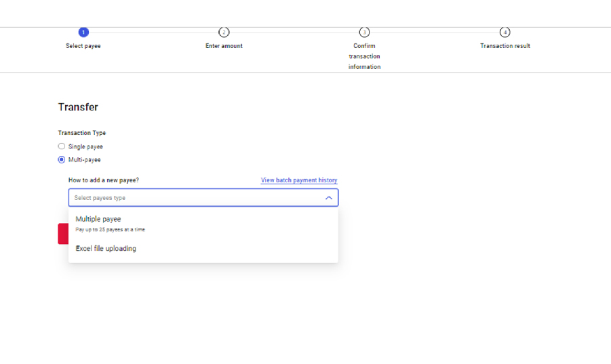611x364 pixels.
Task: Jump to the Transaction result step label
Action: [505, 46]
